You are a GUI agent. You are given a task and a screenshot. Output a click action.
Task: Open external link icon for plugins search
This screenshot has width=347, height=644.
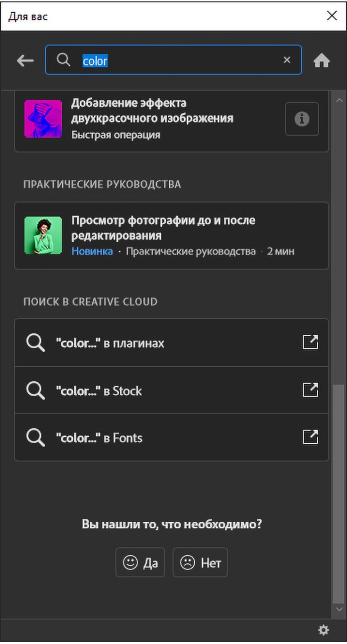click(310, 342)
